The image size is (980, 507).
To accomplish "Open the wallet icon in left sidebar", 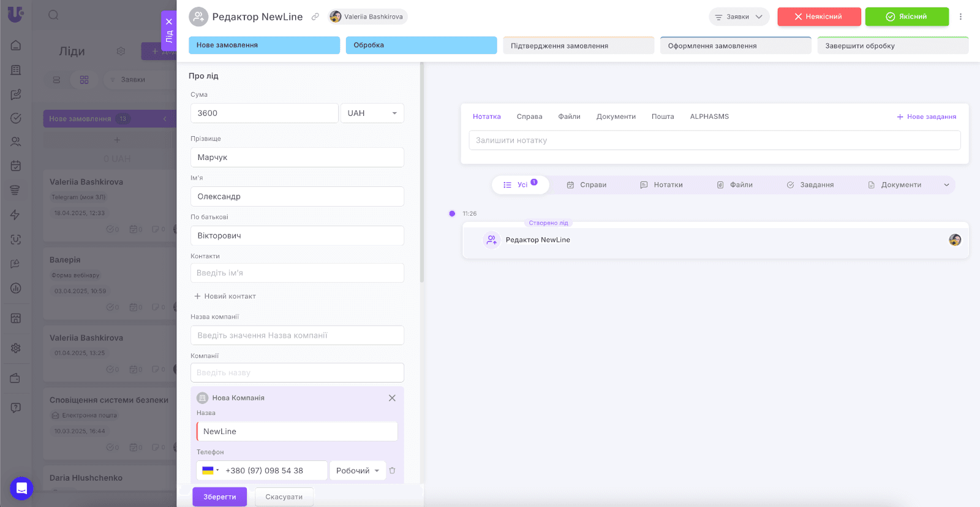I will [x=16, y=378].
